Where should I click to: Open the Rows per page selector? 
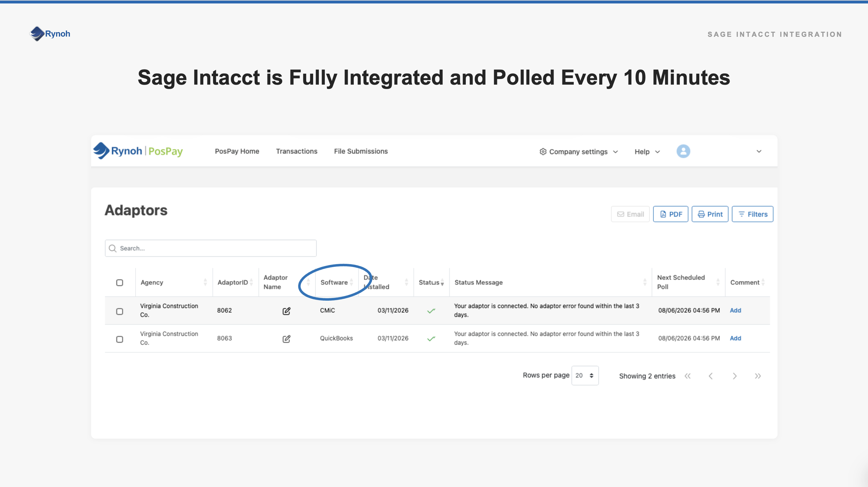point(585,375)
